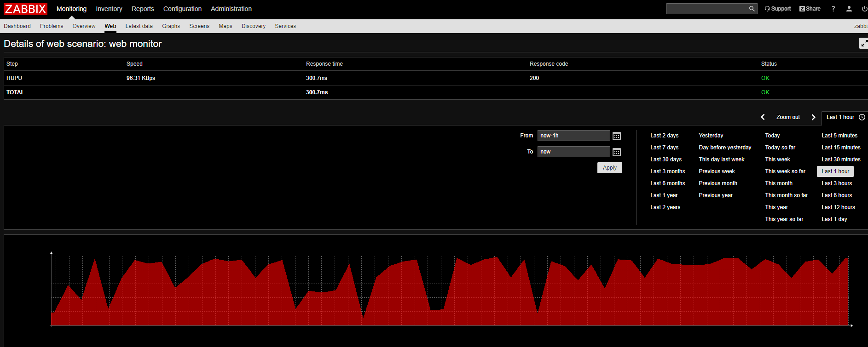Open the help question mark icon

click(833, 9)
